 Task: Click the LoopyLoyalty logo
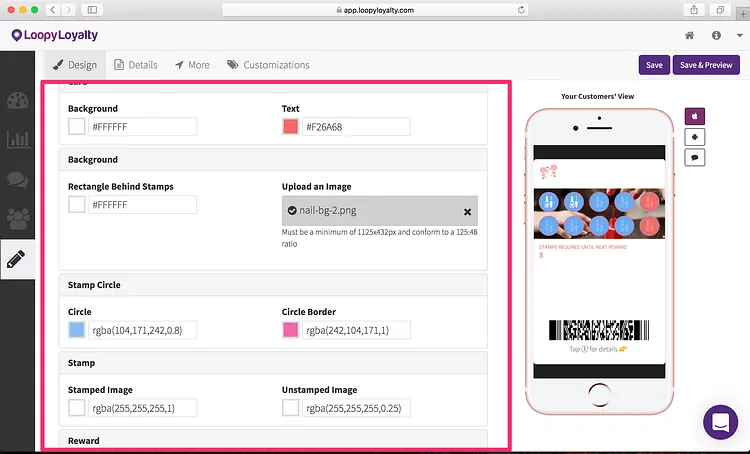click(x=55, y=35)
